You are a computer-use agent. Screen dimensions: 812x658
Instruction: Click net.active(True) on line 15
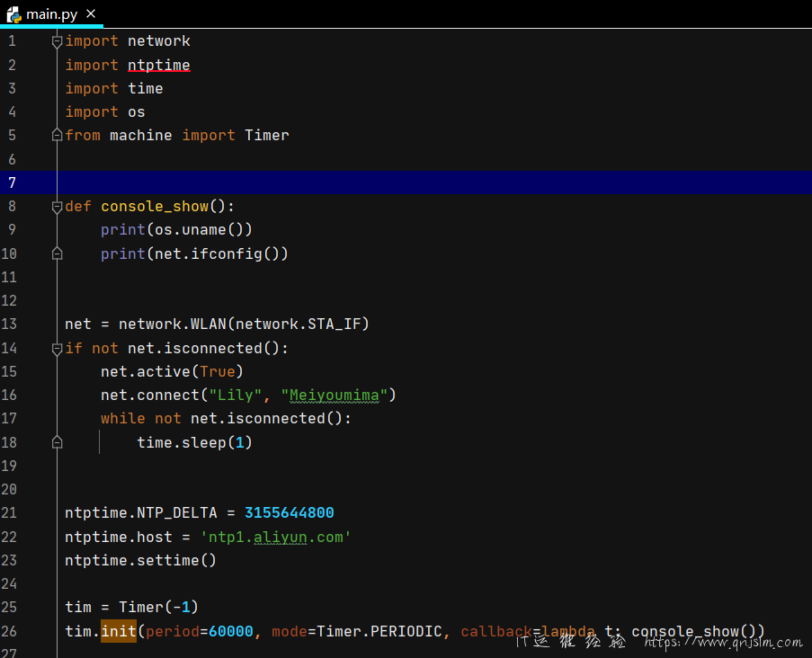coord(172,372)
